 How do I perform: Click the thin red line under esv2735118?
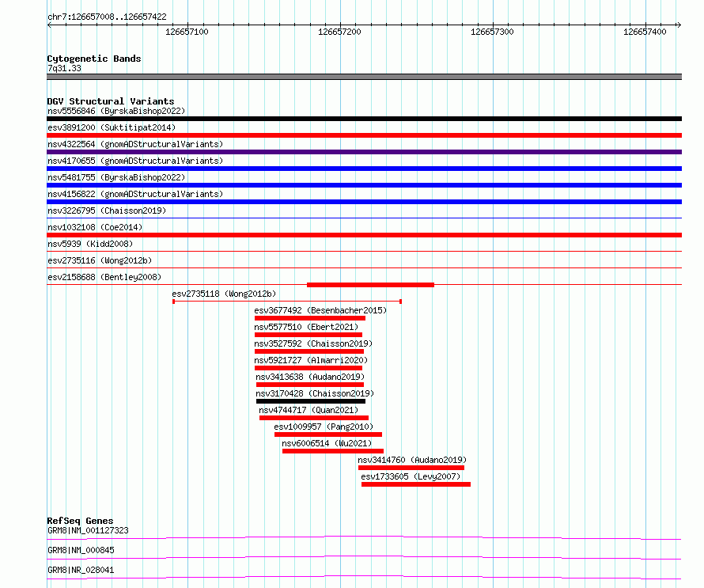[x=287, y=302]
